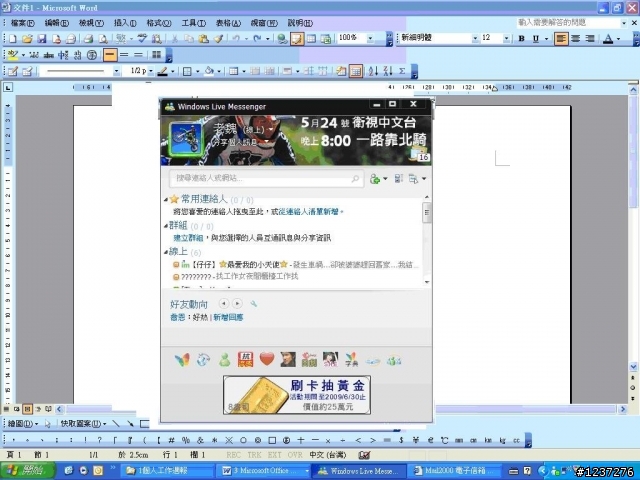Open the 工具 menu
This screenshot has width=640, height=480.
[193, 23]
